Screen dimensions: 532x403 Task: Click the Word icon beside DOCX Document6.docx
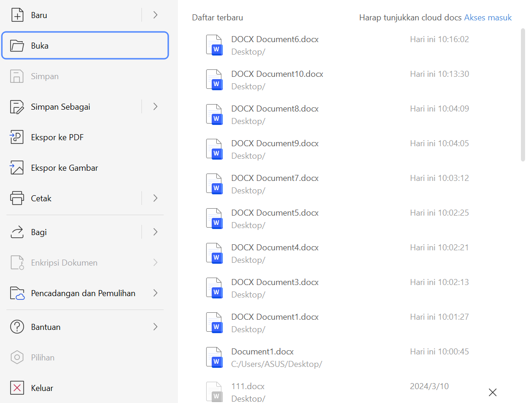pos(214,45)
